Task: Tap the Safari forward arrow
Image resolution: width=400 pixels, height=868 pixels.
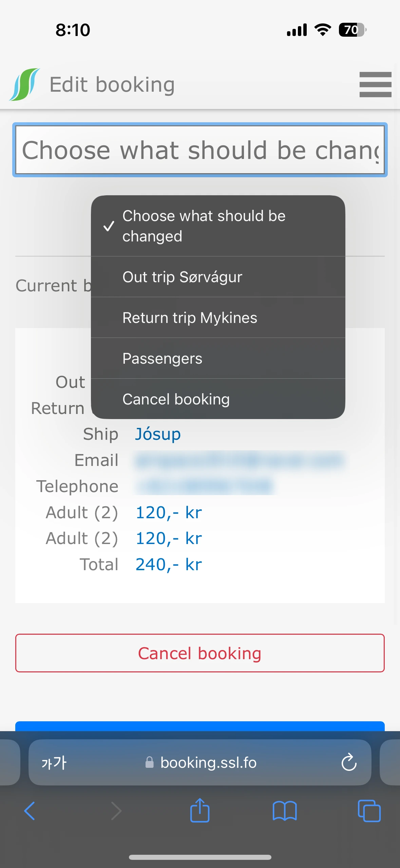Action: coord(116,811)
